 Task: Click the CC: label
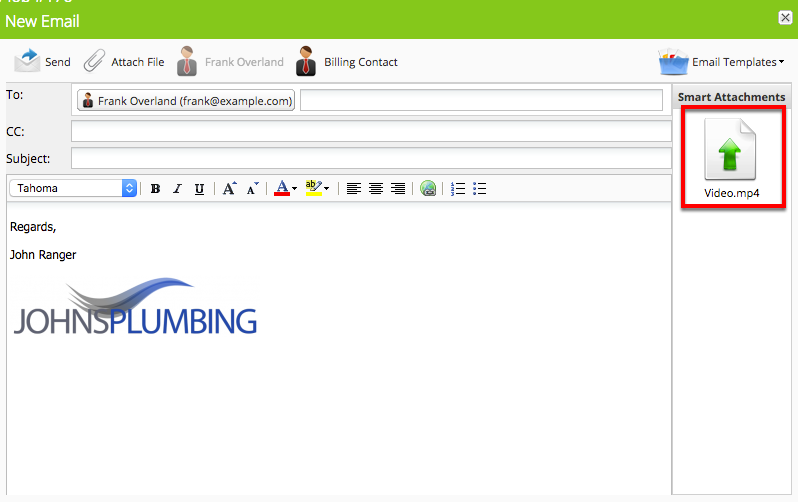[x=15, y=132]
